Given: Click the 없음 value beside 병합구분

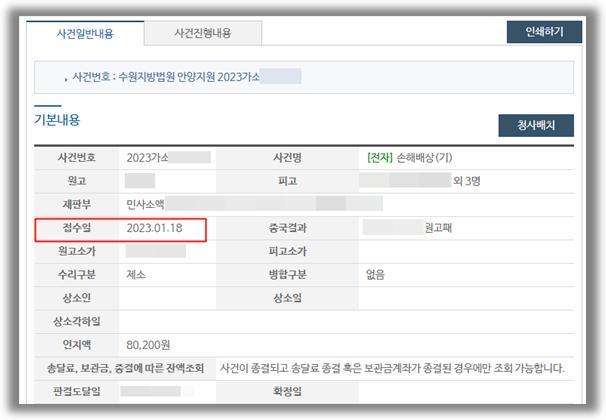Looking at the screenshot, I should tap(377, 274).
